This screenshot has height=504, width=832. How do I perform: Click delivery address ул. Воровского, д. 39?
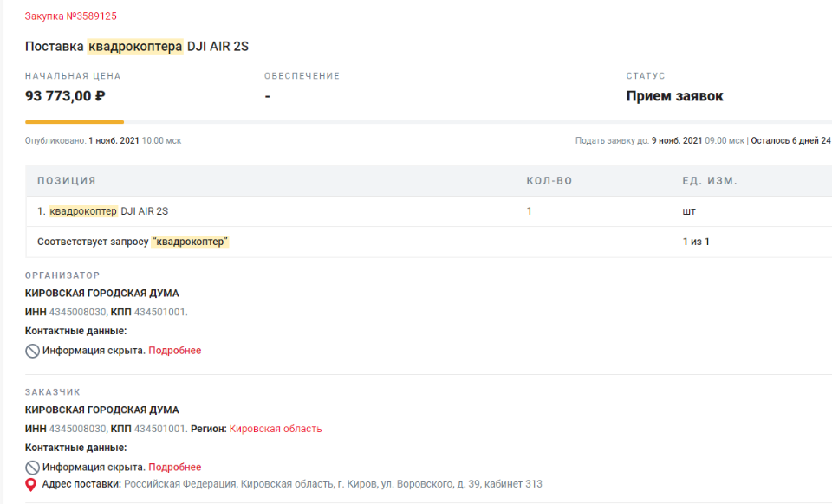pos(431,484)
